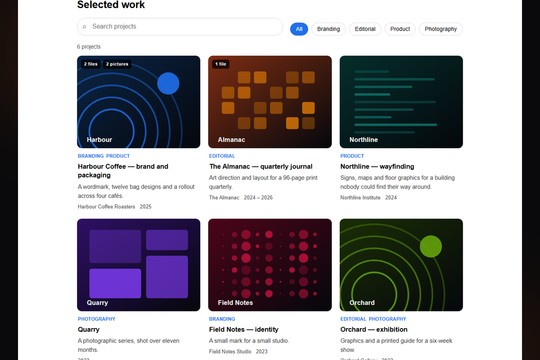
Task: Open the Orchard project thumbnail
Action: point(401,265)
